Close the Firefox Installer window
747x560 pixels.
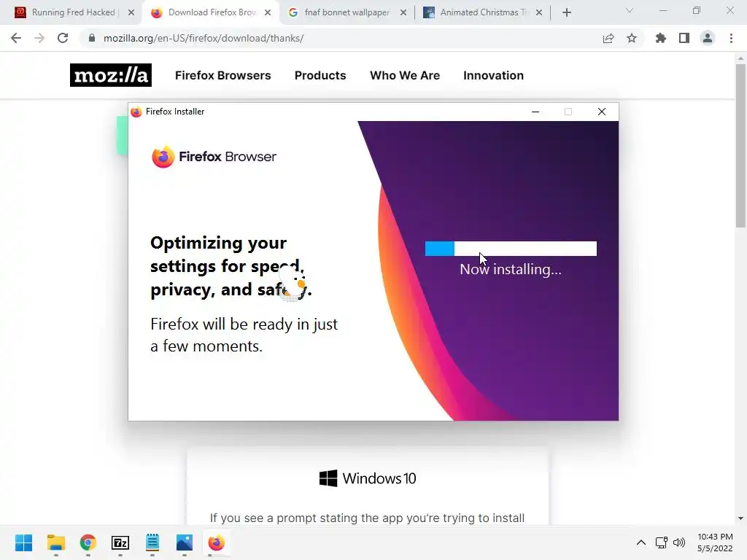[602, 112]
